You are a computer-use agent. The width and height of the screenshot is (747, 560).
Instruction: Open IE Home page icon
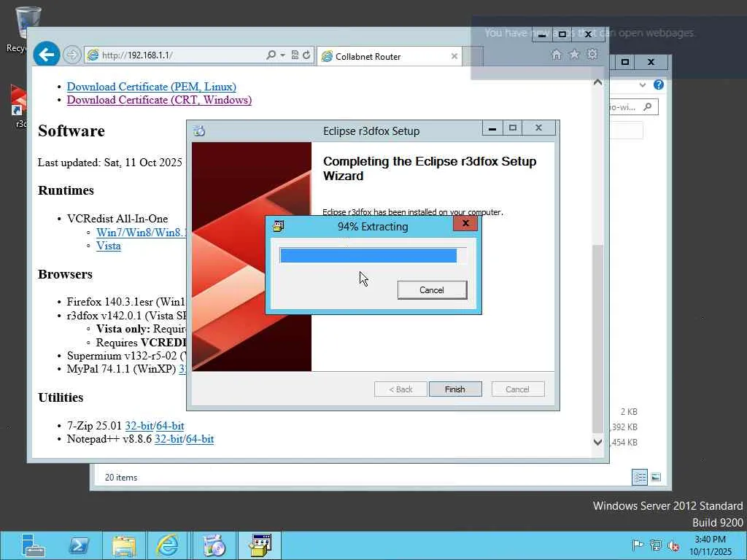click(x=557, y=55)
